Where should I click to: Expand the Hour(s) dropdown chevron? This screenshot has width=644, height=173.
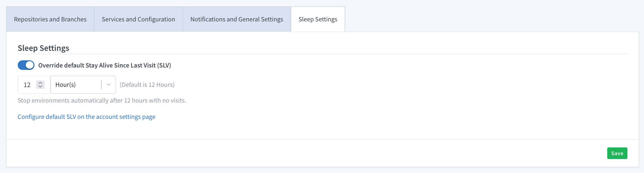pyautogui.click(x=109, y=85)
